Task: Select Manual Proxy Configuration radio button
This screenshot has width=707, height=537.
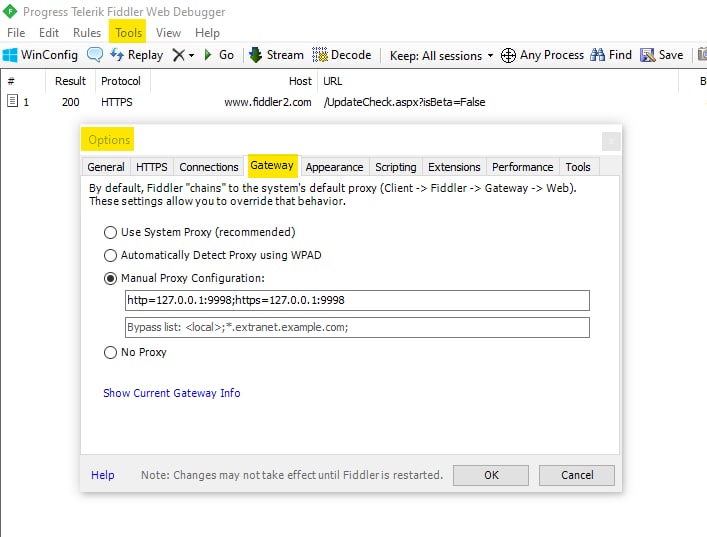Action: coord(110,278)
